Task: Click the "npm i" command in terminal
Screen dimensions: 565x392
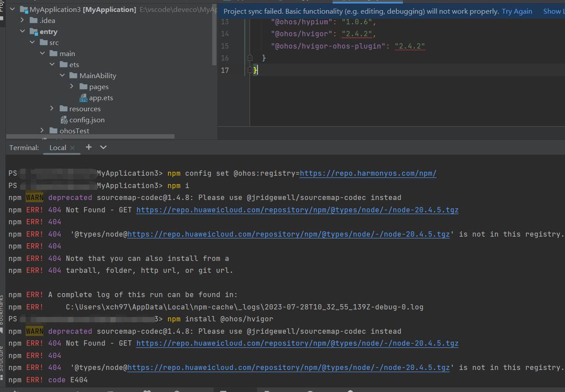Action: point(178,185)
